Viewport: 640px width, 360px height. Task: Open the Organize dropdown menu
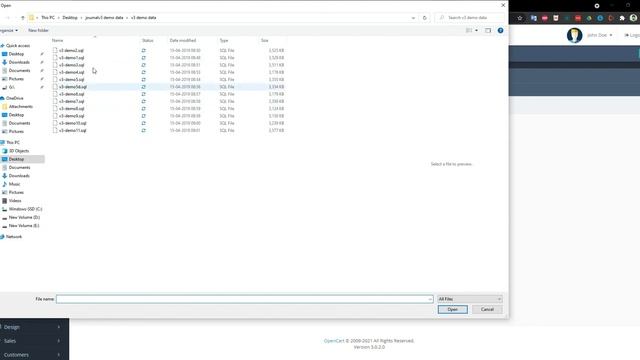(9, 31)
